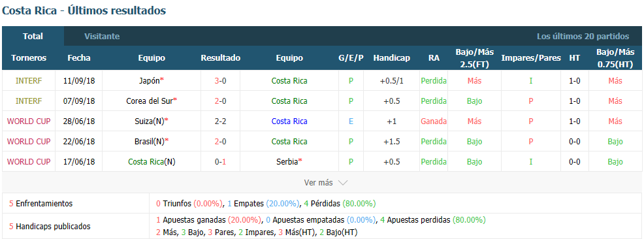Click the Resultado column header
644x239 pixels.
click(221, 58)
